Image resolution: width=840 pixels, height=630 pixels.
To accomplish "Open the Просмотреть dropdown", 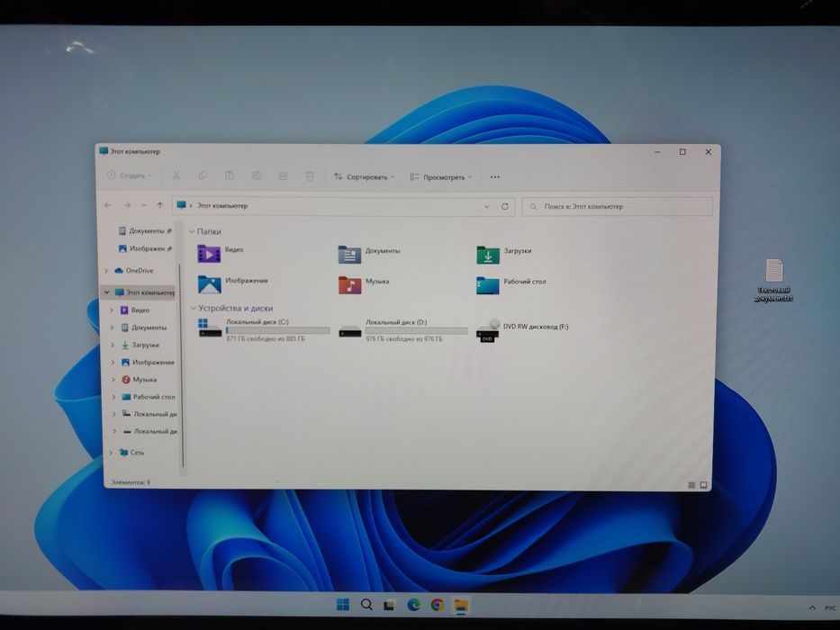I will click(x=441, y=177).
